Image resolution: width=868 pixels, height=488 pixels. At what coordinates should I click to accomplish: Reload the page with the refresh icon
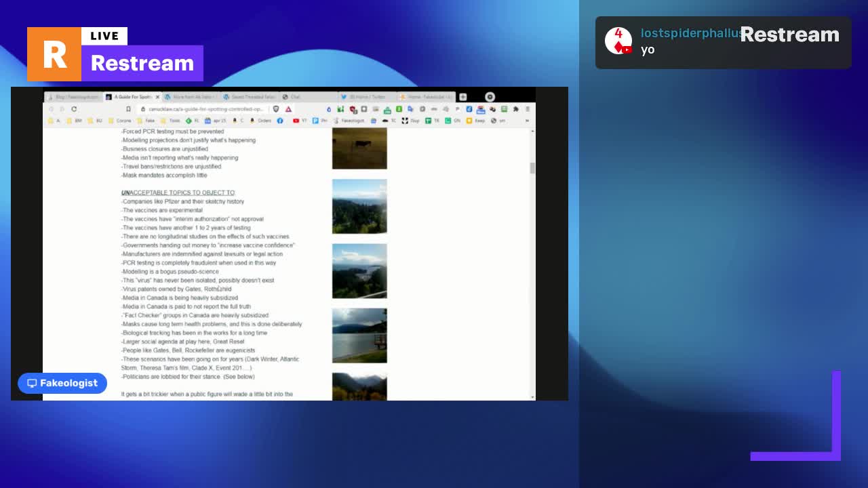(74, 109)
